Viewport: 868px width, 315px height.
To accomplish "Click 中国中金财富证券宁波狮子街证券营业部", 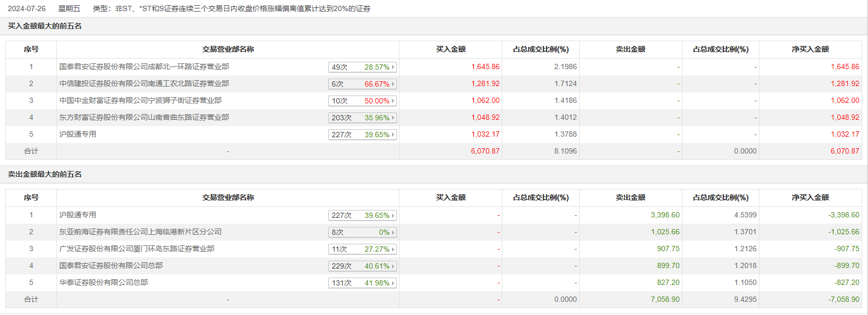I will (x=140, y=100).
